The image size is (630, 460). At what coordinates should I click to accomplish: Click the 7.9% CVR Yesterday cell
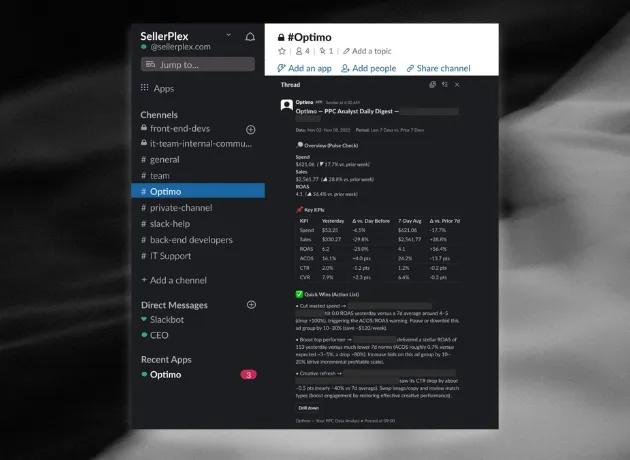coord(327,277)
